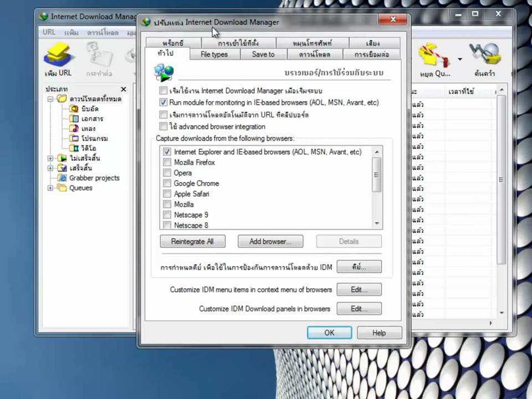
Task: Check the Apple Safari browser
Action: (x=167, y=194)
